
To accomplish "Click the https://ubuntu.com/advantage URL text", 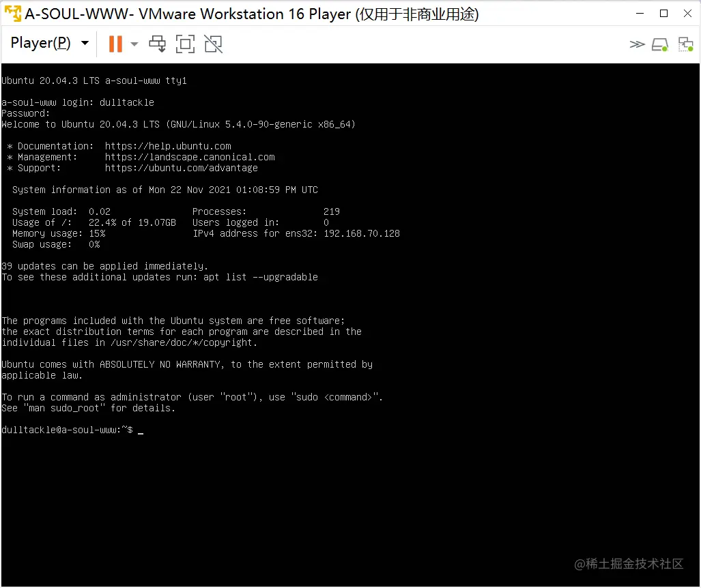I will click(x=182, y=168).
